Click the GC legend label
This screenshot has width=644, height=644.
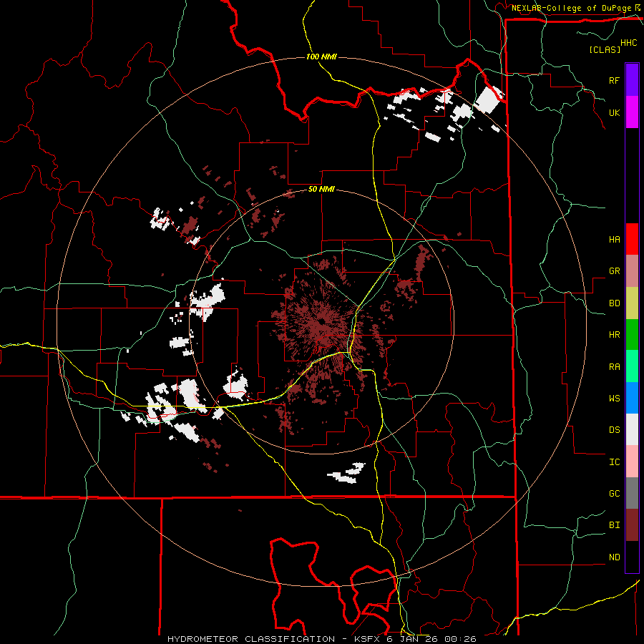[614, 493]
